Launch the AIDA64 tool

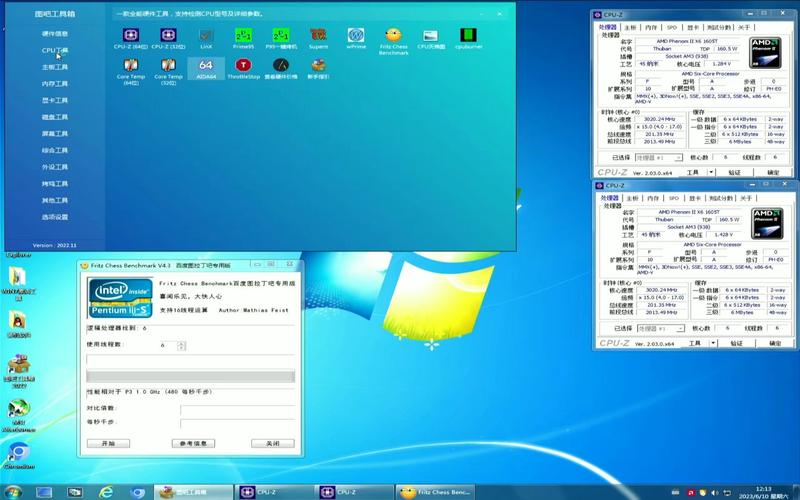coord(206,69)
